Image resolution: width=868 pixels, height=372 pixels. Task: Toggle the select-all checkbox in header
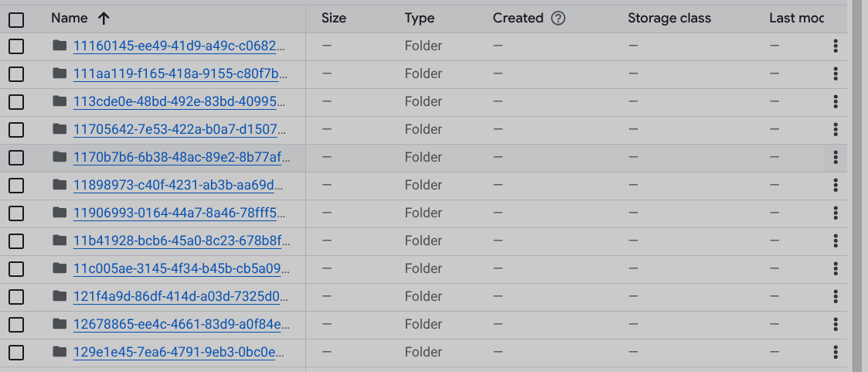(16, 19)
